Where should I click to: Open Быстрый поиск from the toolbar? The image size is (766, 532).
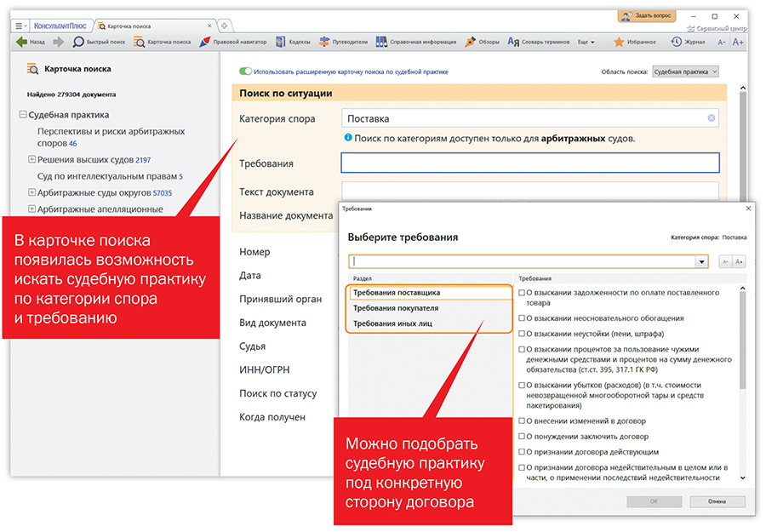point(99,42)
